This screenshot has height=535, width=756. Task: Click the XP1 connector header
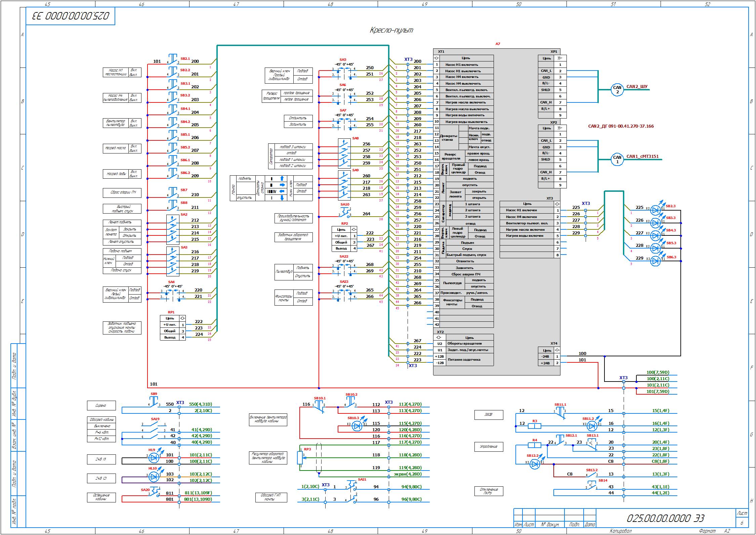pos(553,52)
